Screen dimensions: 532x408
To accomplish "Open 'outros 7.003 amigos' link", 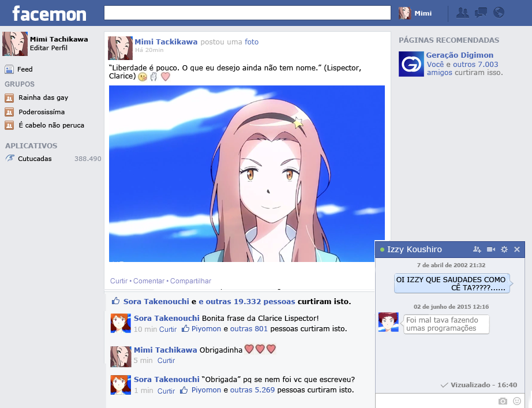I will (462, 68).
